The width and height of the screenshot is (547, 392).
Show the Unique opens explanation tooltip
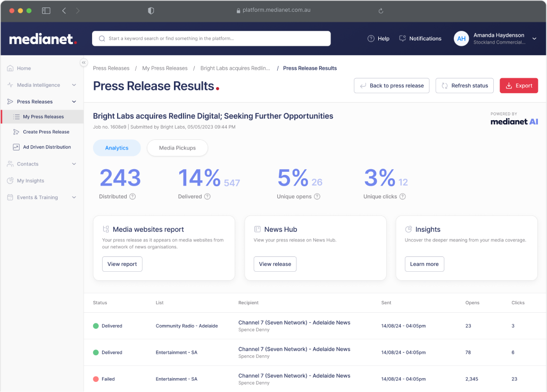[316, 196]
